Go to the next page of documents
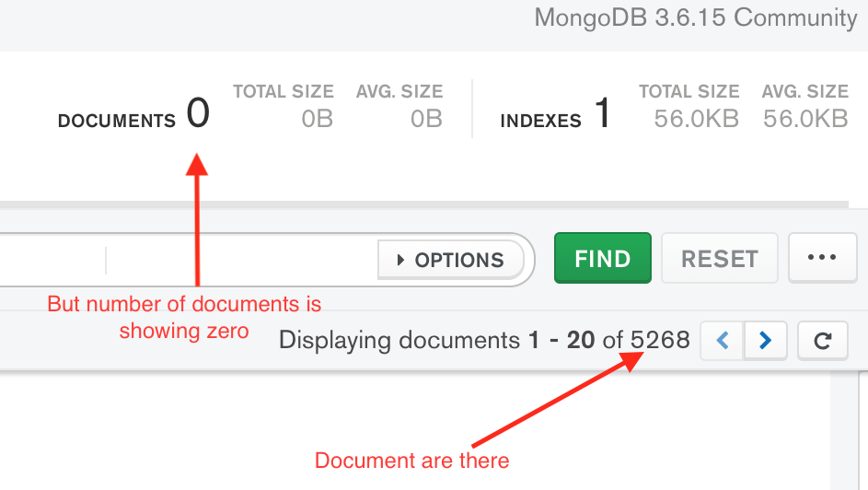868x490 pixels. click(x=765, y=341)
